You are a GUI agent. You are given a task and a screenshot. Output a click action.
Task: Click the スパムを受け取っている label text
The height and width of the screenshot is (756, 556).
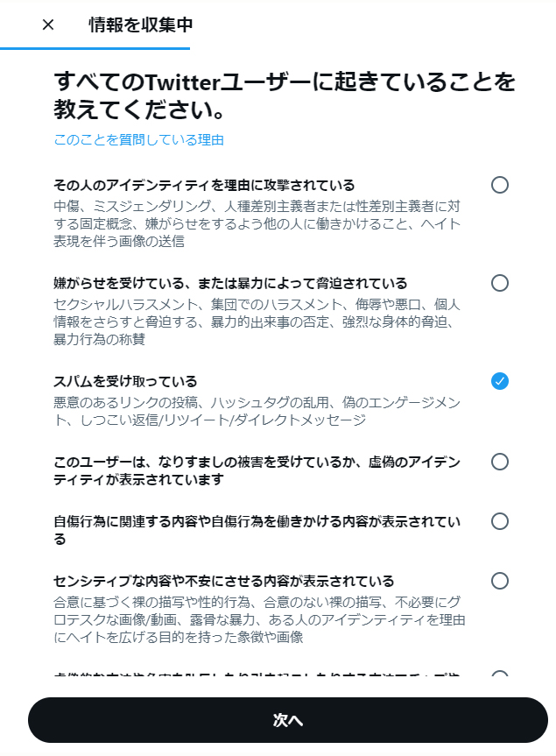125,381
